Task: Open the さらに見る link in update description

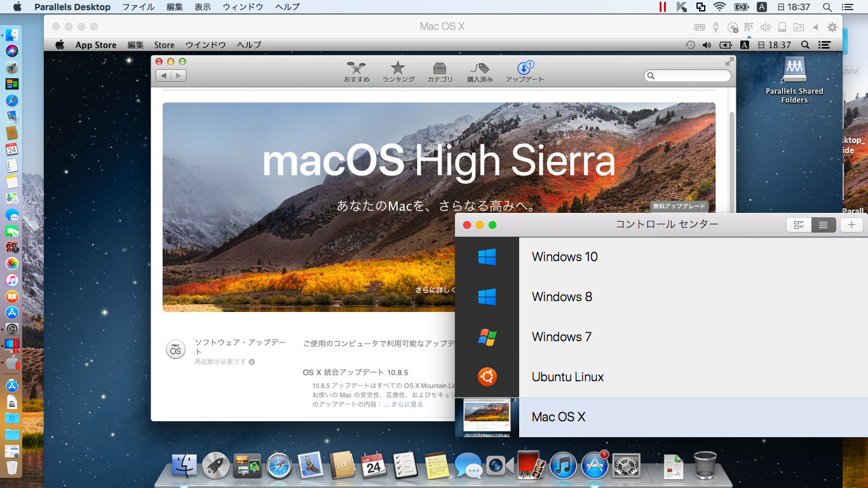Action: pyautogui.click(x=407, y=404)
